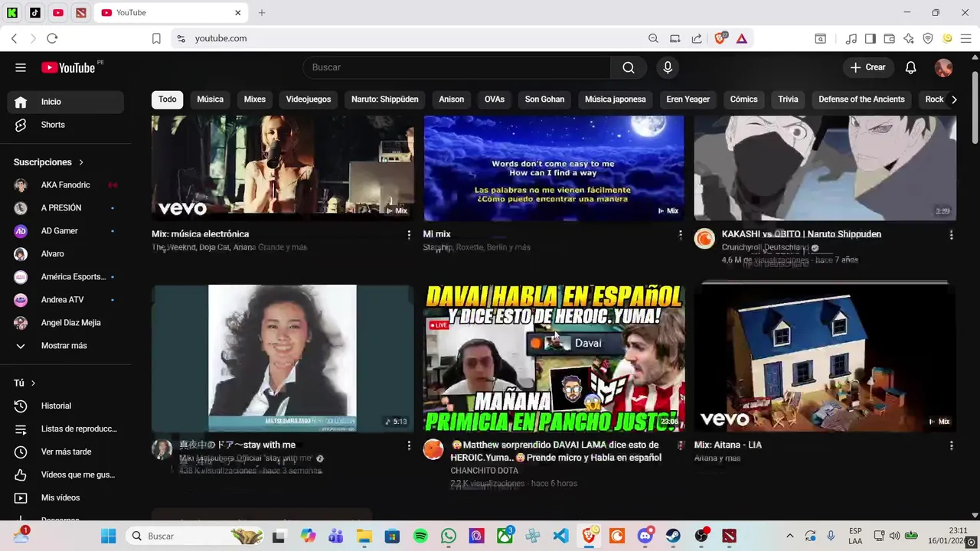Open the Windows Start menu

coord(108,536)
